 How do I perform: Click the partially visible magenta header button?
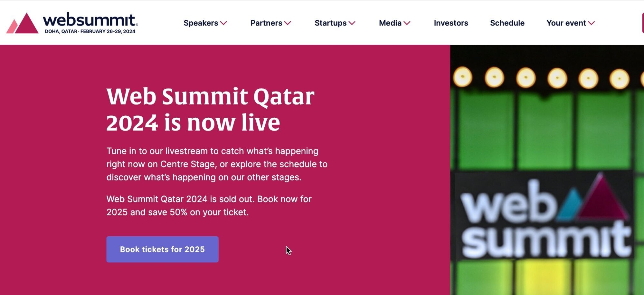[643, 23]
